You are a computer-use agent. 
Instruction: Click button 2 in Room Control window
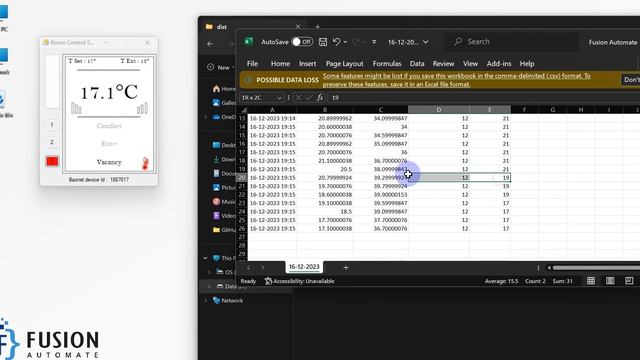tap(52, 142)
